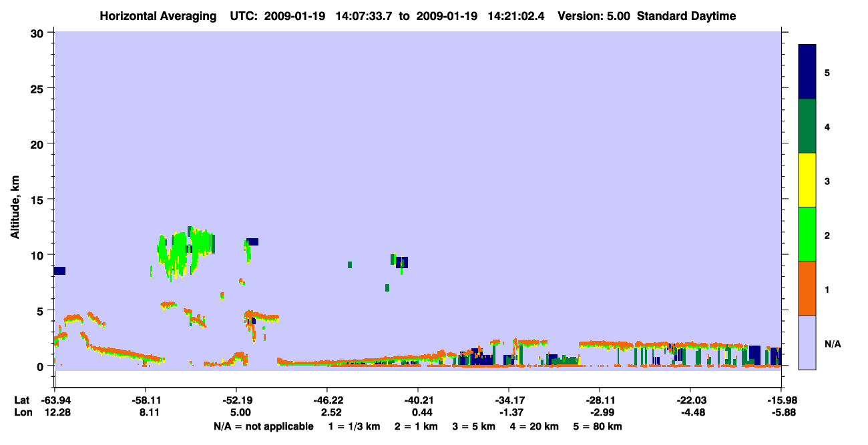
Task: Click latitude value -34.17
Action: (509, 400)
